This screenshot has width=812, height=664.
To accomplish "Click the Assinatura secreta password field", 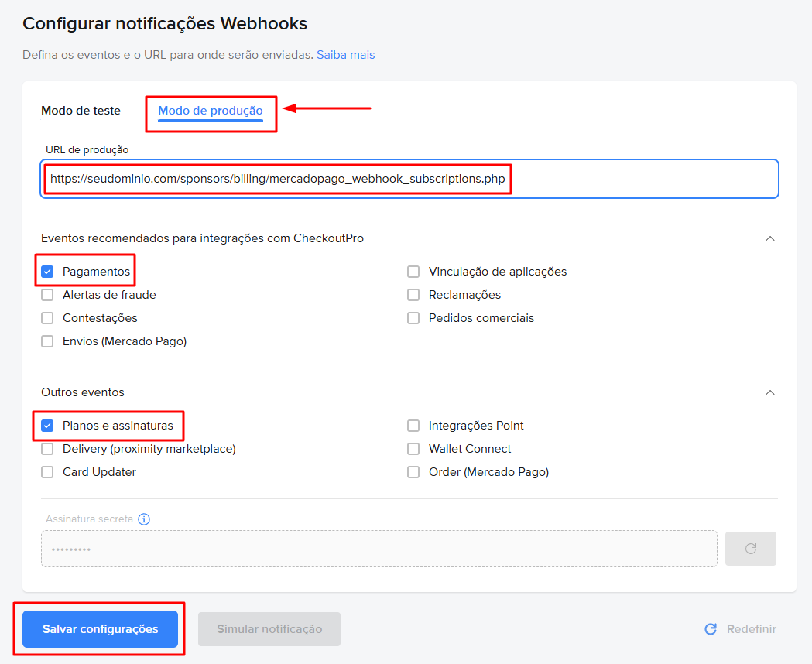I will [x=379, y=549].
